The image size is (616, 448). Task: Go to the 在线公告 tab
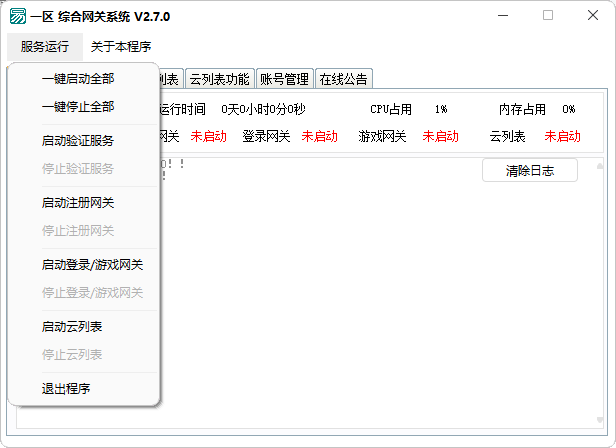point(343,79)
